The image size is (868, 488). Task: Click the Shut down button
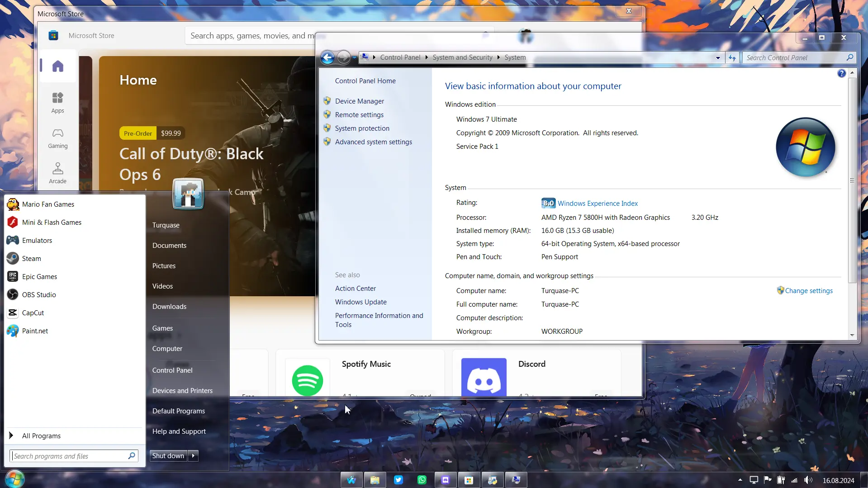[x=168, y=456]
